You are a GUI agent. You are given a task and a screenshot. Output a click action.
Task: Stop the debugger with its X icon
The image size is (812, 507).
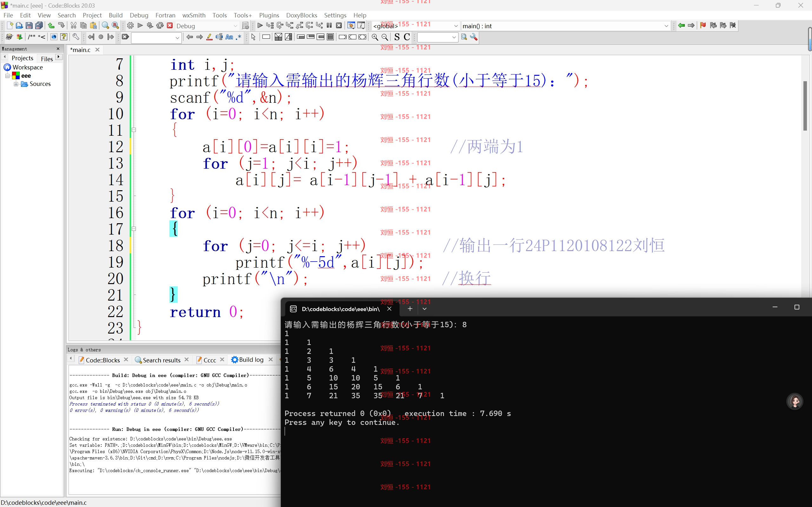click(339, 25)
